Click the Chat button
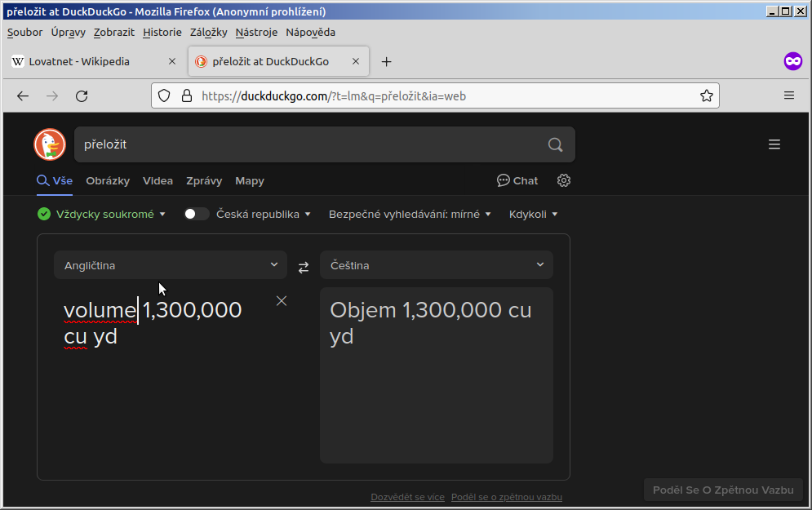812x510 pixels. tap(517, 180)
